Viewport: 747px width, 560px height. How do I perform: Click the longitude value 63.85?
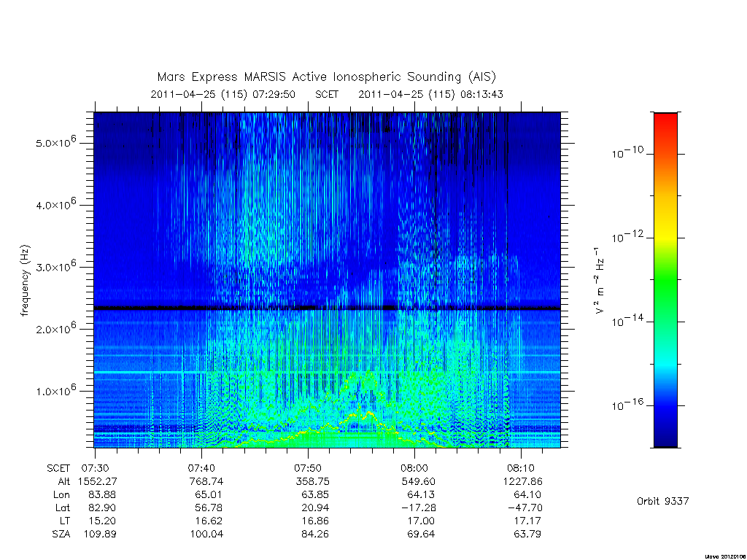315,495
